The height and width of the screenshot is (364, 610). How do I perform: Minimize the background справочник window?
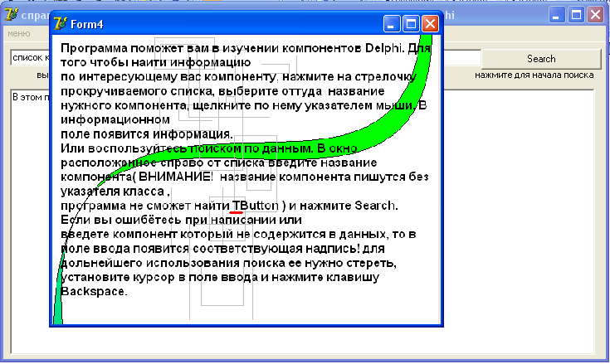pos(557,15)
